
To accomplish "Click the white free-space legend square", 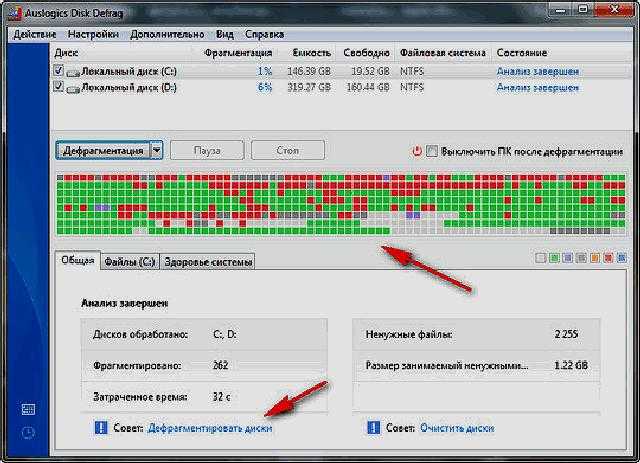I will pos(540,258).
